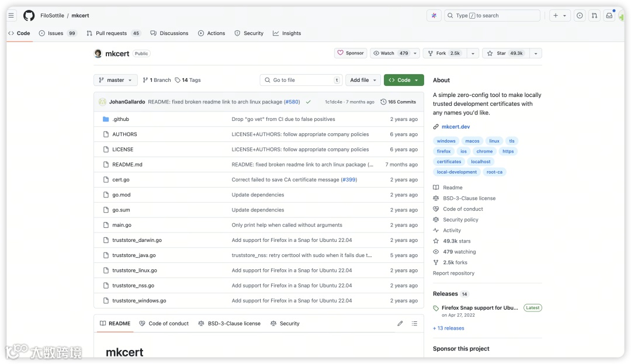This screenshot has height=364, width=631.
Task: Click the heart icon beside Code of conduct
Action: coord(436,209)
